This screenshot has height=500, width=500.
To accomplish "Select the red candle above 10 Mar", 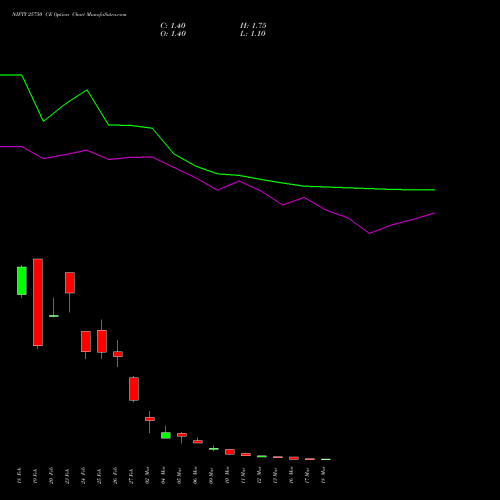I will 230,452.
